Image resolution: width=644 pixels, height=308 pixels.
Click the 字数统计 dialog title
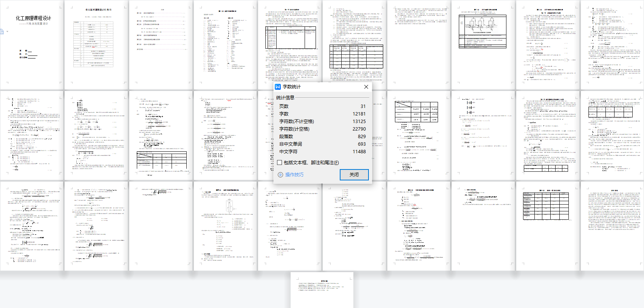pyautogui.click(x=292, y=87)
